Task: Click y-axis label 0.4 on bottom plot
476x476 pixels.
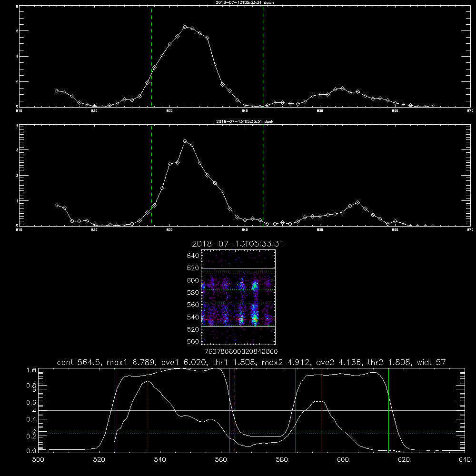Action: (x=31, y=419)
